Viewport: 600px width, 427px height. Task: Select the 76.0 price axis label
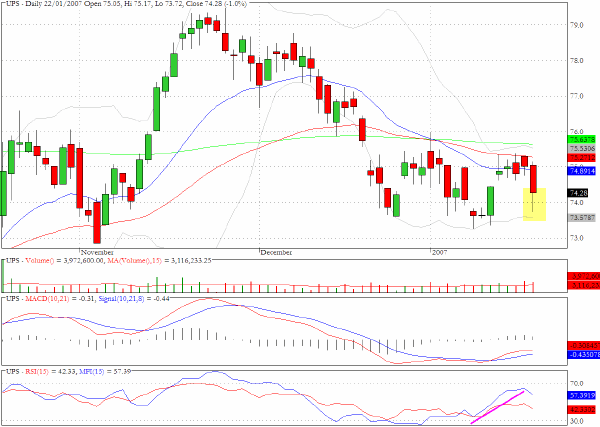tap(577, 132)
